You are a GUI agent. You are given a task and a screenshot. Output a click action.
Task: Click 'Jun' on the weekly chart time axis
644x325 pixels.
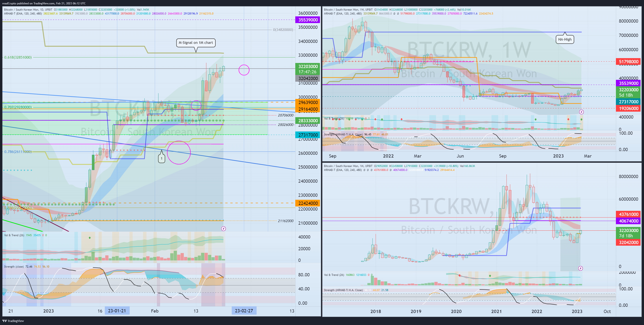click(x=460, y=156)
